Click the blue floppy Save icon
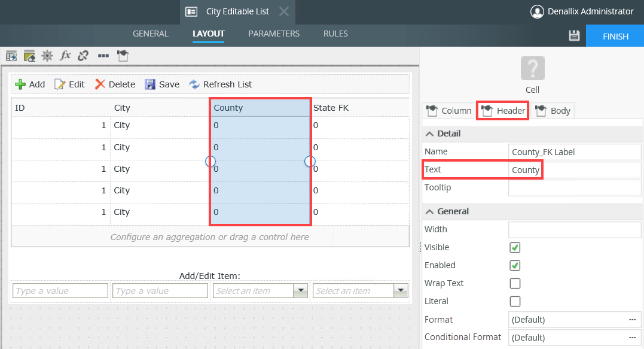The height and width of the screenshot is (349, 644). pyautogui.click(x=150, y=84)
